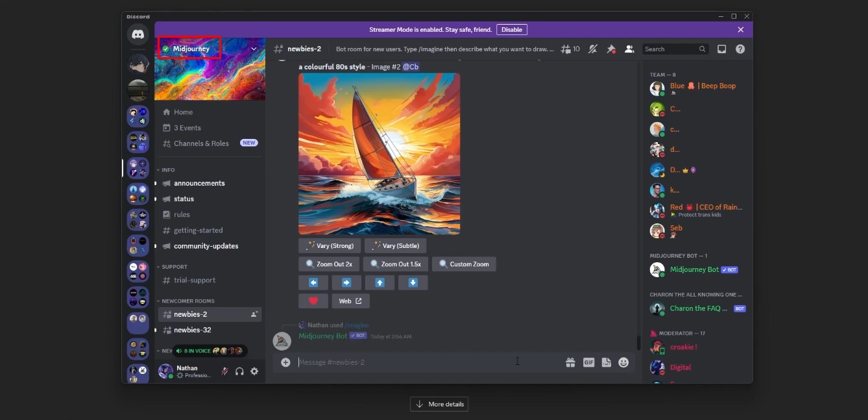Click Vary (Subtle) button
The width and height of the screenshot is (868, 420).
coord(395,246)
